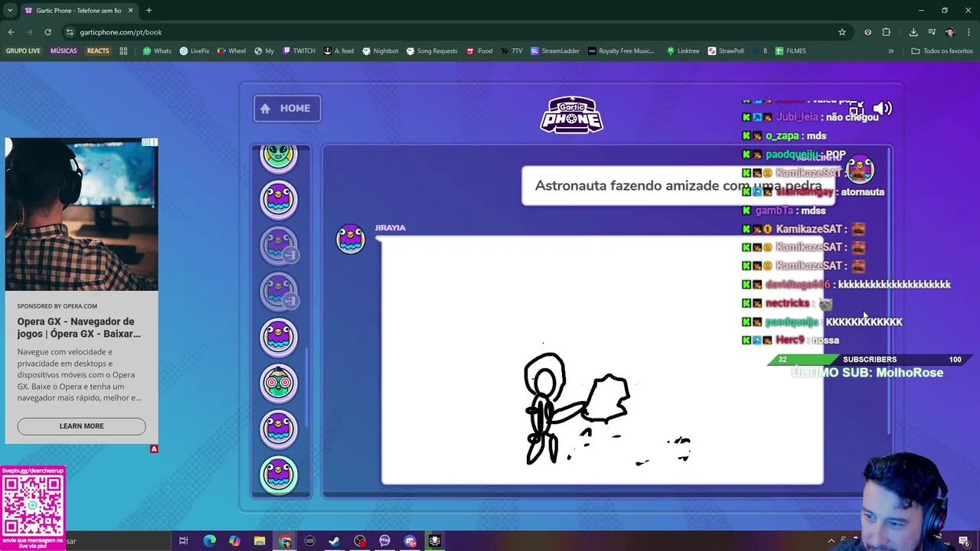Switch to Chrome on the taskbar

(285, 541)
